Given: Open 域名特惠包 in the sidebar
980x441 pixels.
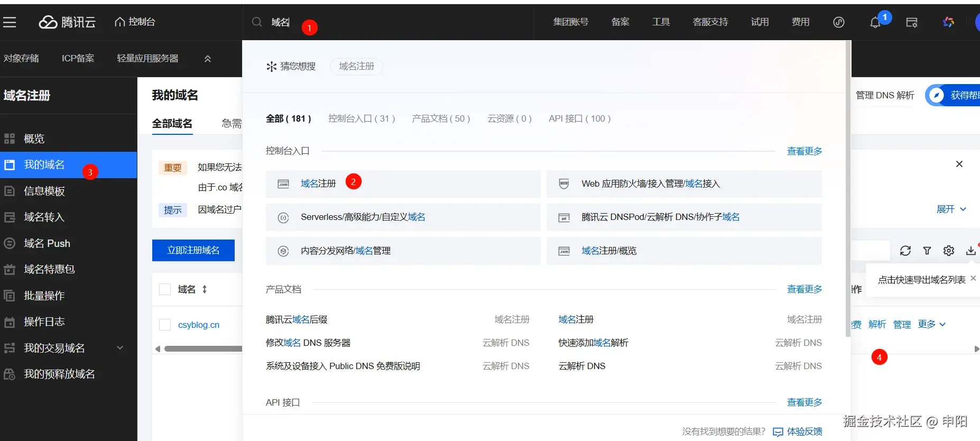Looking at the screenshot, I should pyautogui.click(x=69, y=269).
